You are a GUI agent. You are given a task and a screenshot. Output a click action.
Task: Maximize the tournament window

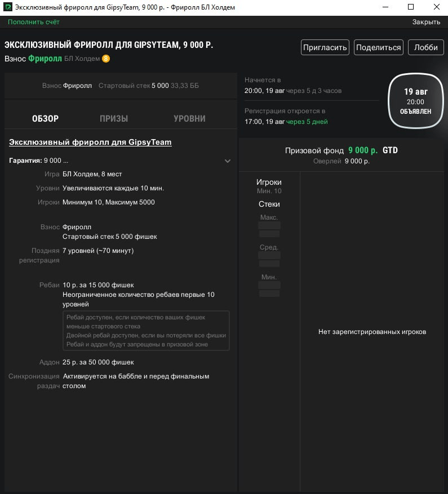click(411, 7)
